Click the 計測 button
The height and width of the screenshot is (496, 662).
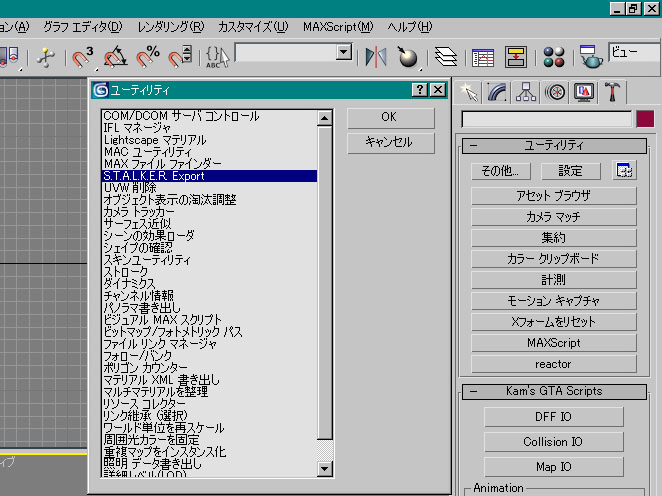tap(553, 279)
